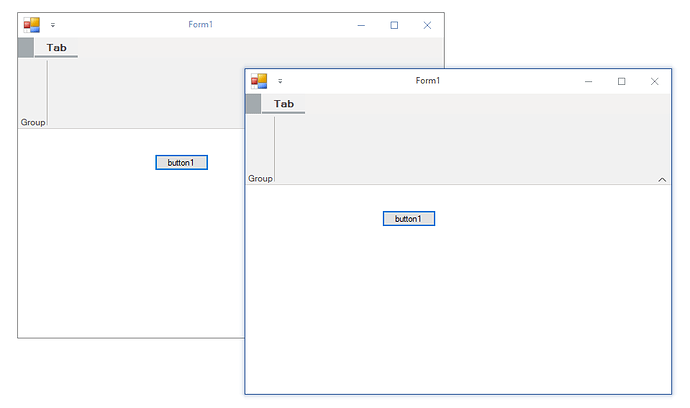Screen dimensions: 690x408
Task: Click button1 in the front window
Action: 409,219
